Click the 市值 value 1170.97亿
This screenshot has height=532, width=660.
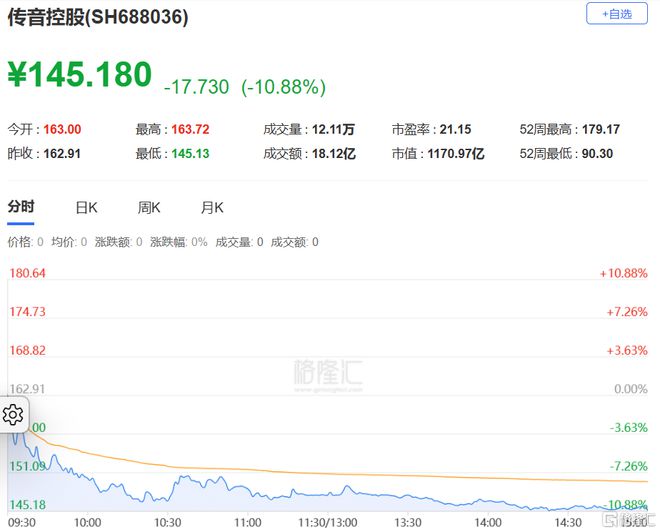pyautogui.click(x=456, y=154)
